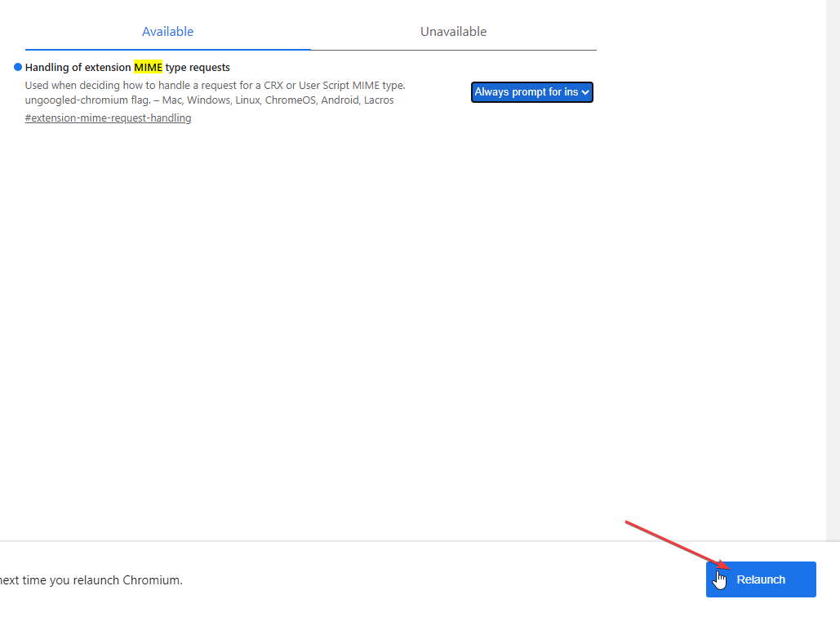The height and width of the screenshot is (617, 840).
Task: Switch to the Available tab
Action: (167, 32)
